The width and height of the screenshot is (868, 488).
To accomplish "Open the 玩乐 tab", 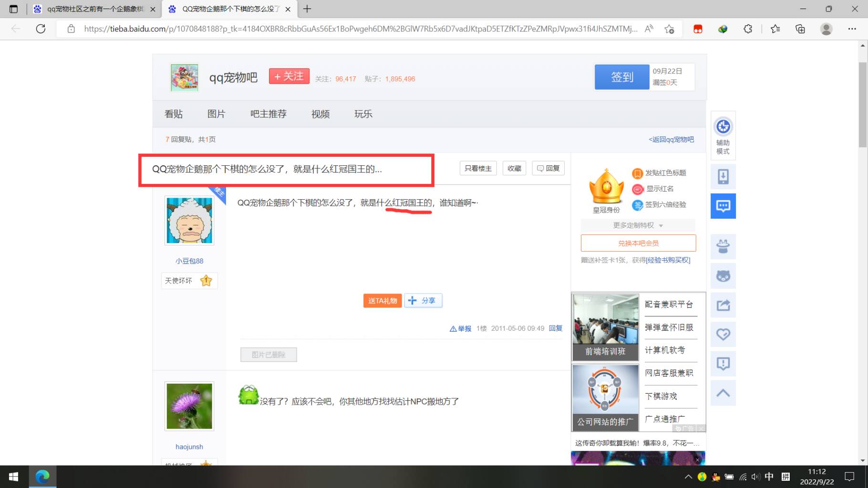I will click(x=363, y=114).
